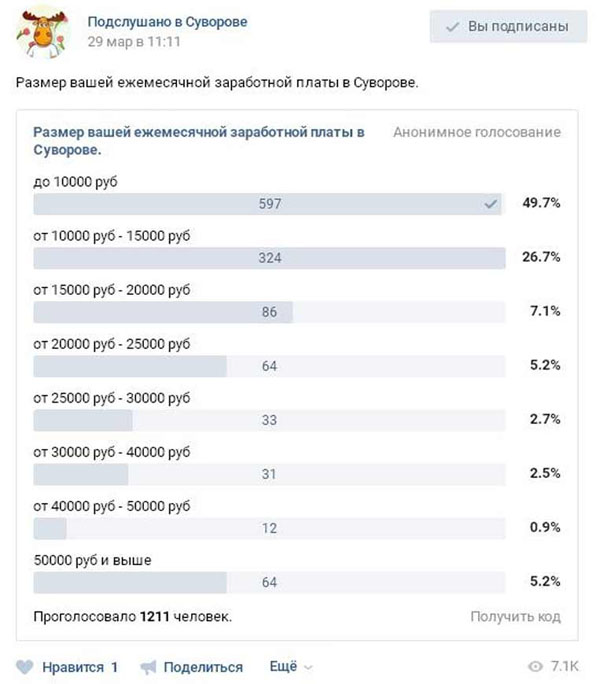Click the post date 29 мар в 11:11

(134, 42)
